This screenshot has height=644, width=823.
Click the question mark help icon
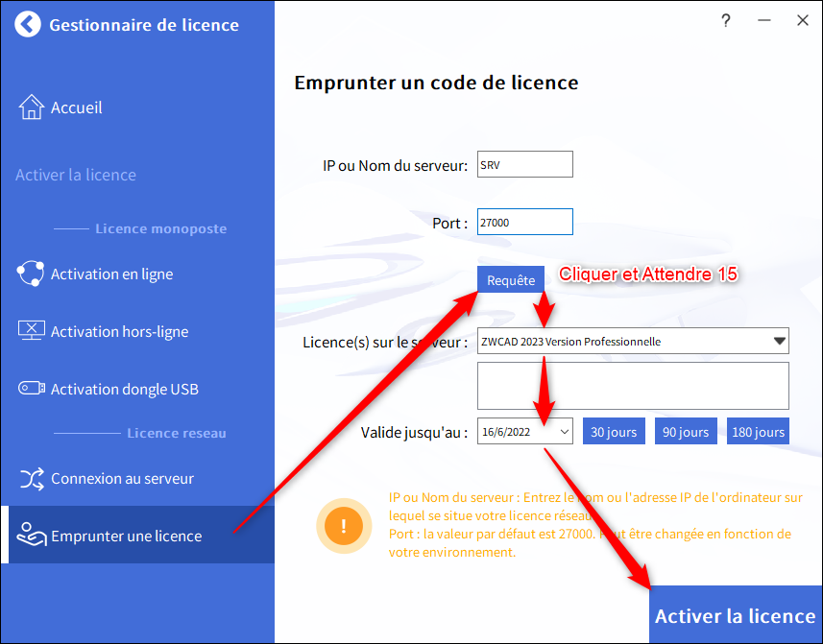point(726,20)
